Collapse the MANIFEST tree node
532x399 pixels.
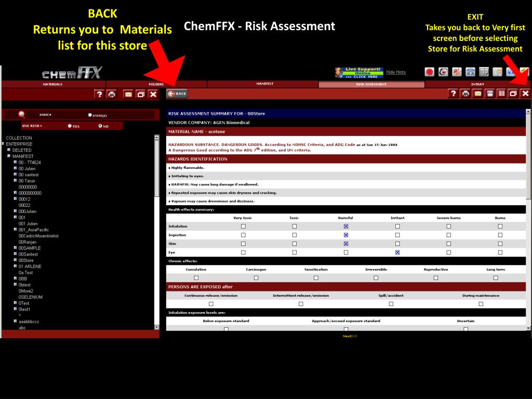[9, 156]
